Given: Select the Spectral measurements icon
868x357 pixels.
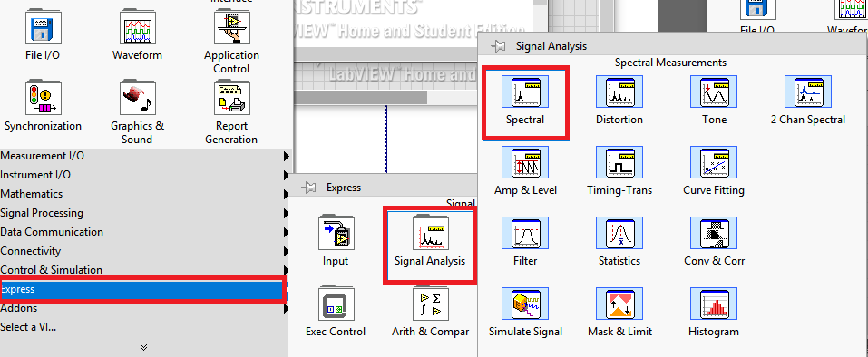Looking at the screenshot, I should click(x=525, y=92).
